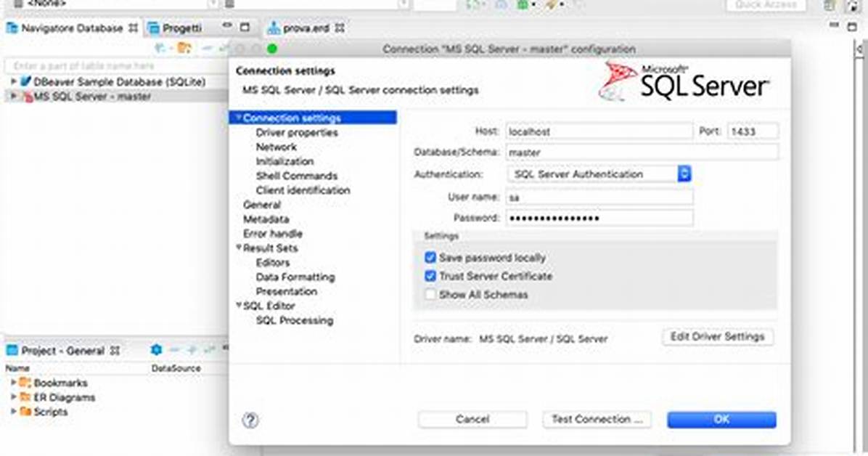Open dialog help question mark icon
The height and width of the screenshot is (456, 868).
[250, 420]
